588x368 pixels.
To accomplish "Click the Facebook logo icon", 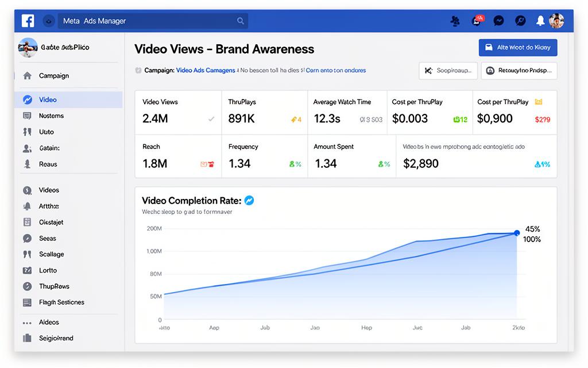I will pyautogui.click(x=28, y=21).
